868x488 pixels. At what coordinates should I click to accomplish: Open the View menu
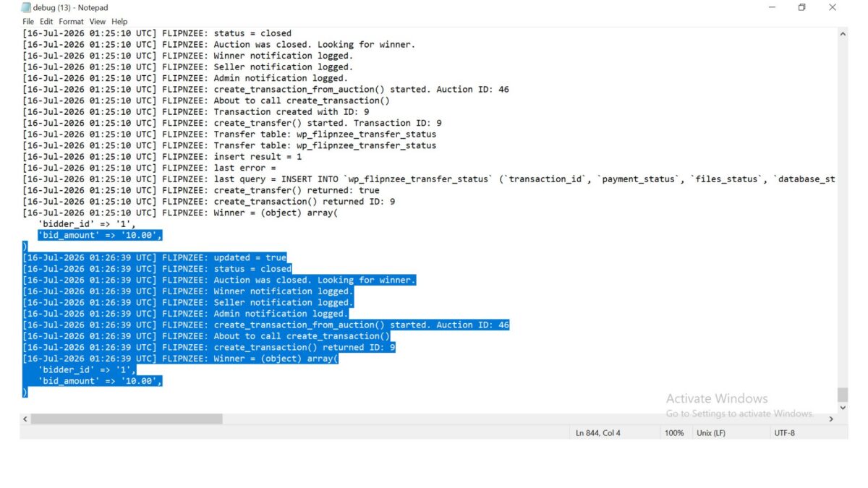tap(98, 22)
